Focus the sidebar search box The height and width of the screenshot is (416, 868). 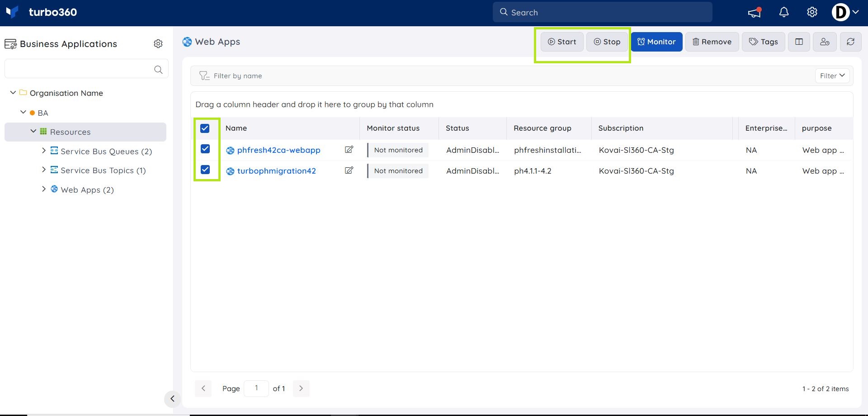coord(86,69)
